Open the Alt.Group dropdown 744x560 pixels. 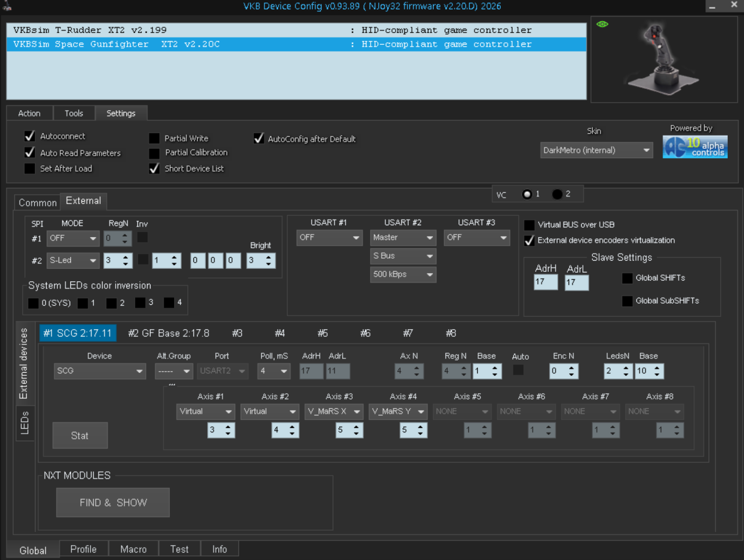(x=174, y=371)
